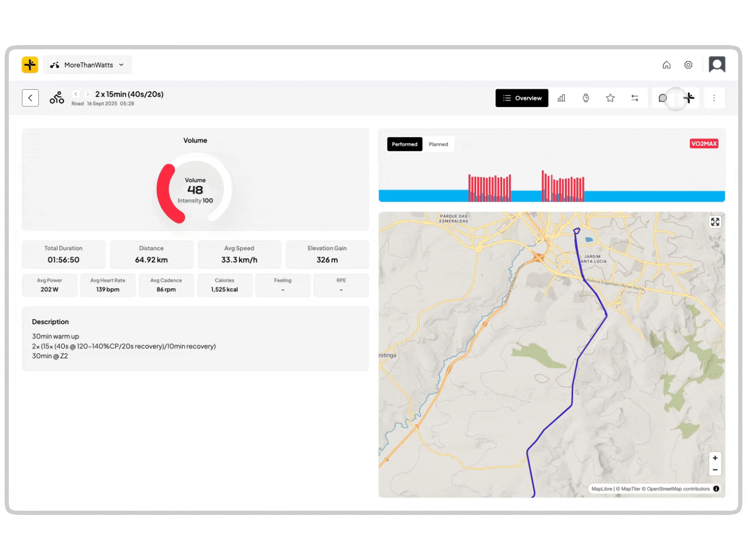
Task: Select the Performed chart view
Action: 405,144
